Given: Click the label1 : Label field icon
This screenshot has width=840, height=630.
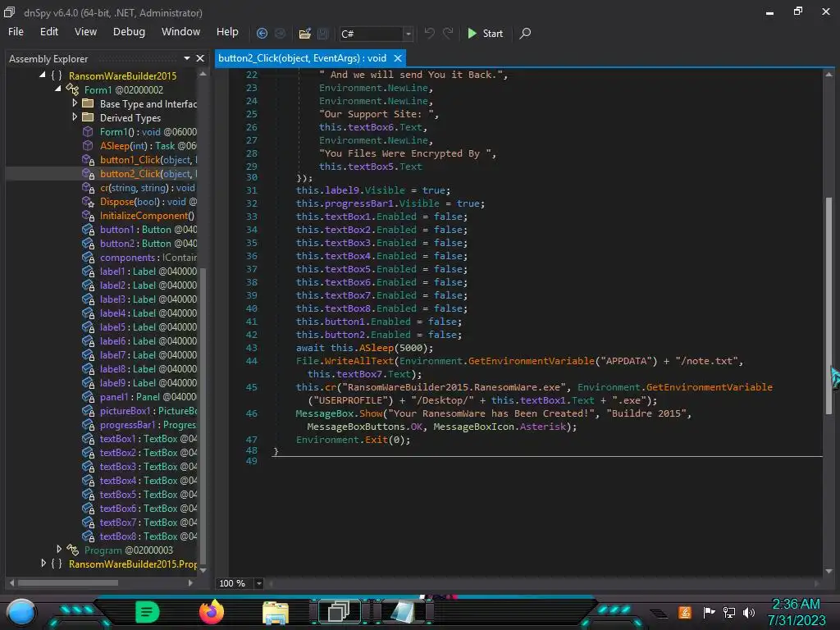Looking at the screenshot, I should 89,271.
